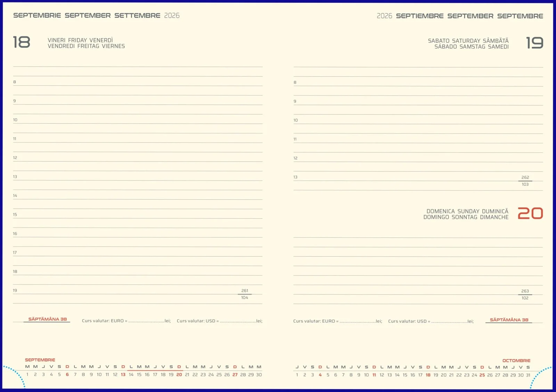Screen dimensions: 556x392
Task: Click the page number "263"
Action: point(526,292)
